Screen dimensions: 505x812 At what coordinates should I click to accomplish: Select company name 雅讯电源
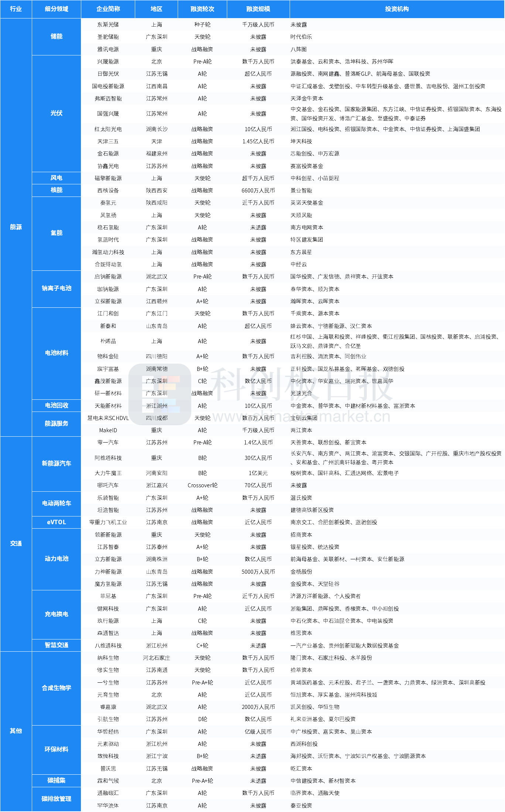click(108, 50)
